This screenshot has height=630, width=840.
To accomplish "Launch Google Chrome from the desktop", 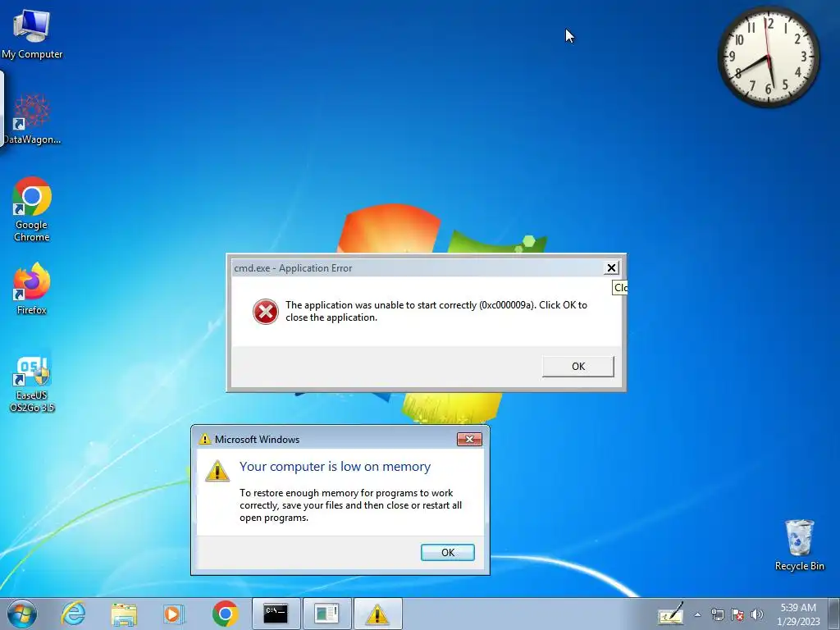I will coord(32,209).
